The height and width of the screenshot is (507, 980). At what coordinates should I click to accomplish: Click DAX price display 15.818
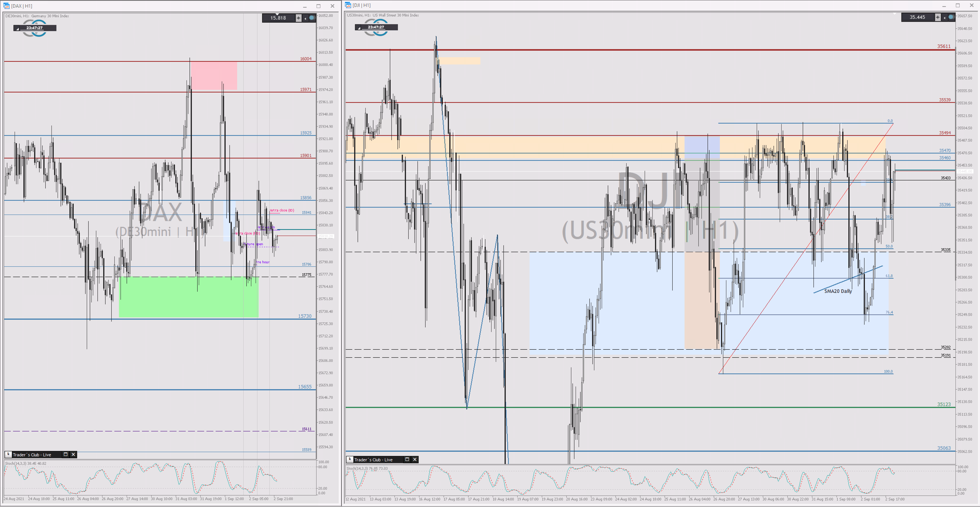[x=278, y=18]
